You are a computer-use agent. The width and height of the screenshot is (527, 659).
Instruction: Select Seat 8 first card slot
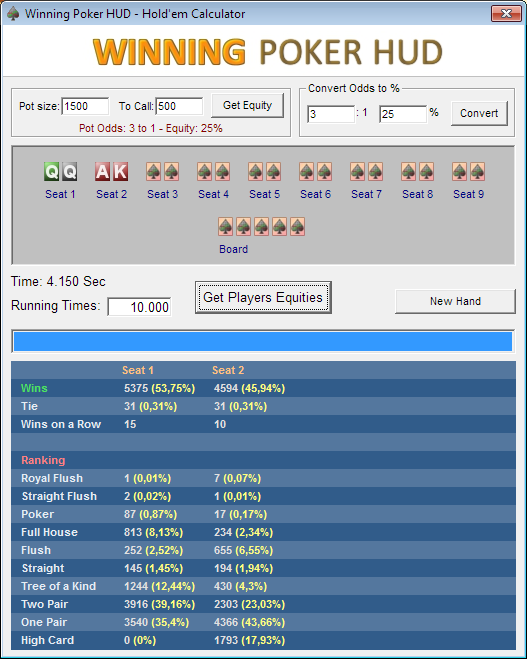click(409, 171)
